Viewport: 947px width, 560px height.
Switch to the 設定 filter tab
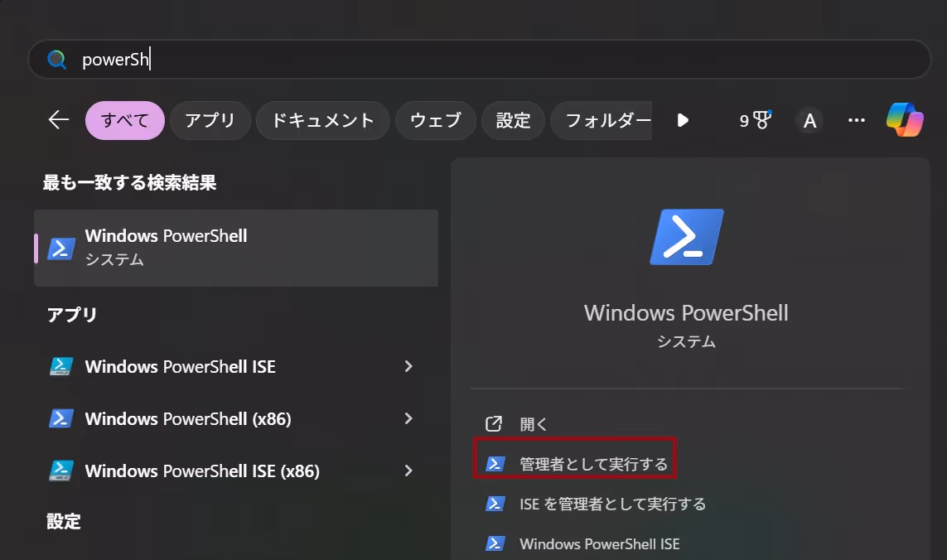tap(513, 120)
